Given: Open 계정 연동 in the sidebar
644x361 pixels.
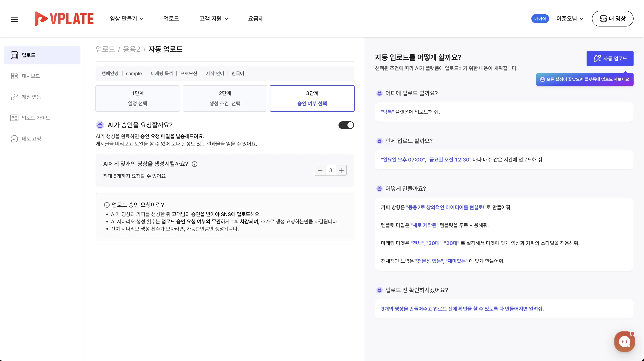Looking at the screenshot, I should pos(31,97).
